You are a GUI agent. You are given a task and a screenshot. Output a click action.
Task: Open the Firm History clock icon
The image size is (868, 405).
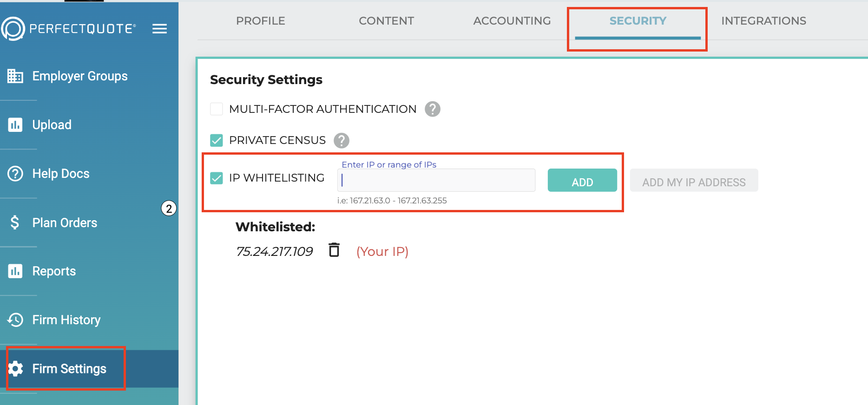pos(15,320)
